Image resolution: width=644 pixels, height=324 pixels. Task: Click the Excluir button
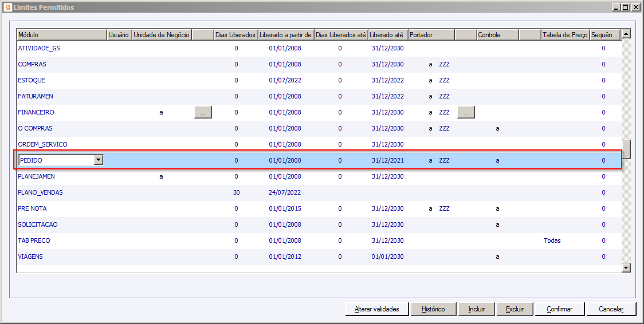pyautogui.click(x=515, y=309)
